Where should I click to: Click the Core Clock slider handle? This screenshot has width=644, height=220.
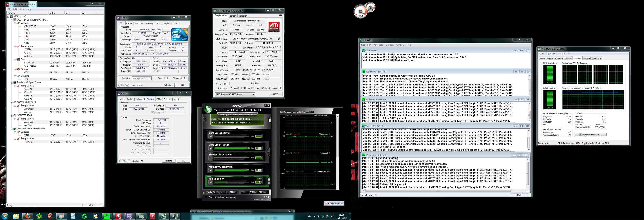pos(248,148)
